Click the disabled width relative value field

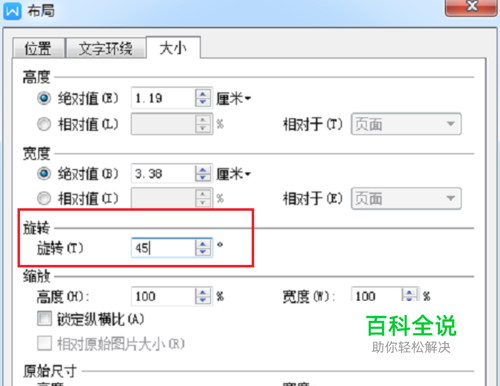pos(163,199)
